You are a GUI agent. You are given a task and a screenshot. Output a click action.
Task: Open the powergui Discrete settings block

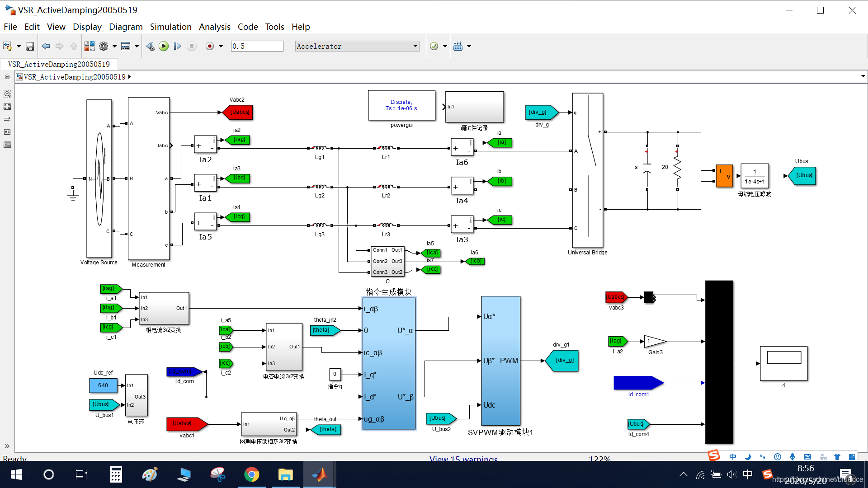pyautogui.click(x=401, y=105)
